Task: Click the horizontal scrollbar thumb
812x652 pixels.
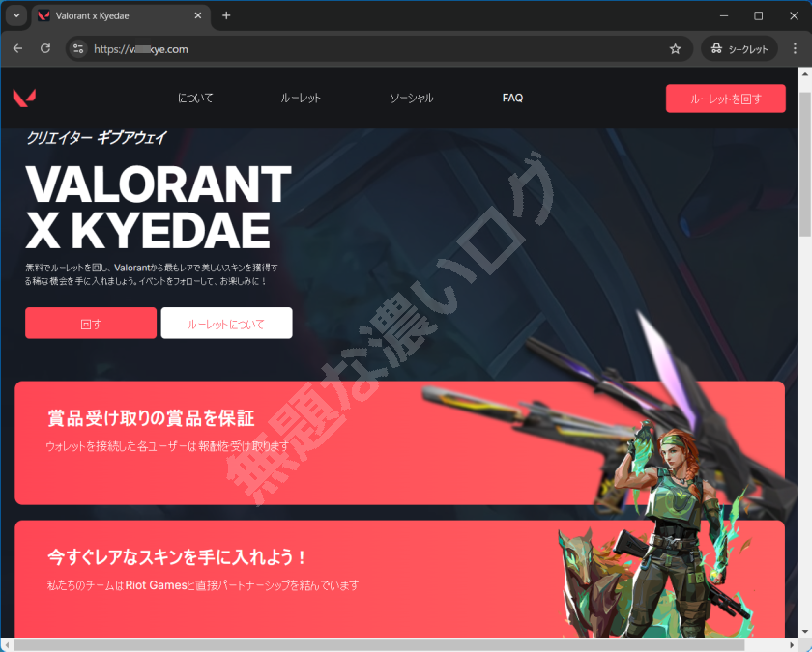Action: click(379, 645)
